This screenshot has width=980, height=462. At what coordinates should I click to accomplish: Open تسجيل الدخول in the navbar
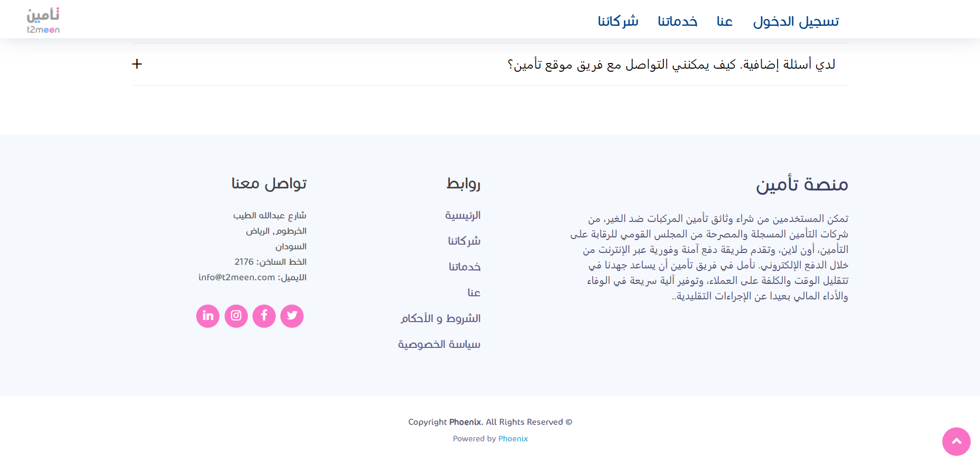796,22
